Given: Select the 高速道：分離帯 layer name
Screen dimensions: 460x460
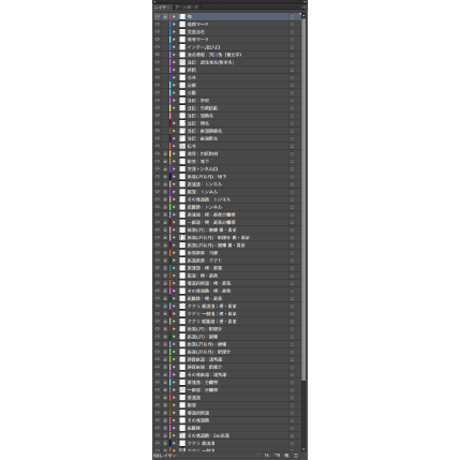Looking at the screenshot, I should (202, 382).
